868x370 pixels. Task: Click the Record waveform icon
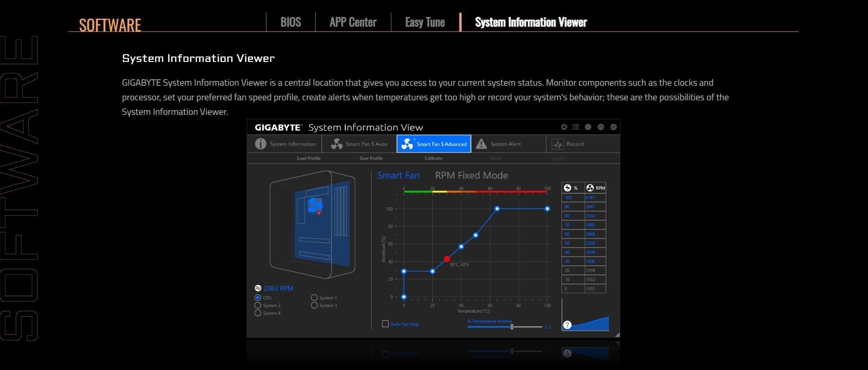point(557,144)
